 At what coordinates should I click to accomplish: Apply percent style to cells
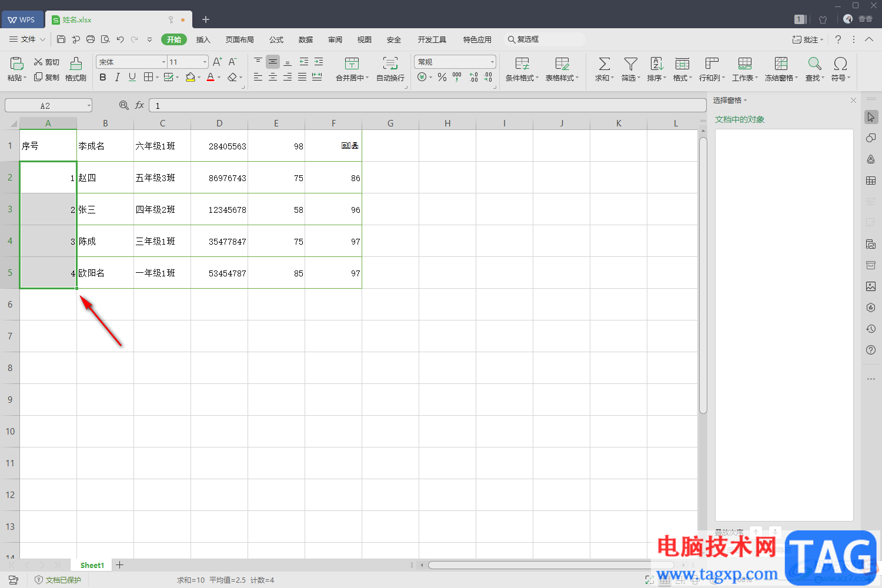[442, 77]
